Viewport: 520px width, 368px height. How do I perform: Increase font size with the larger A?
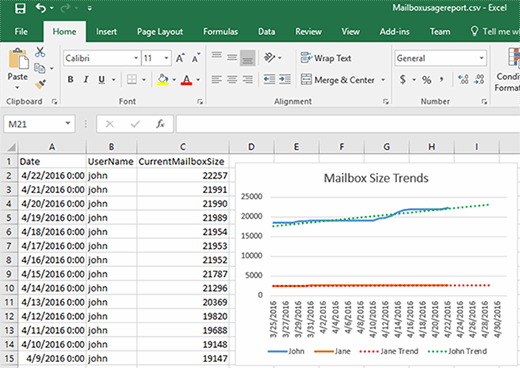[x=180, y=58]
